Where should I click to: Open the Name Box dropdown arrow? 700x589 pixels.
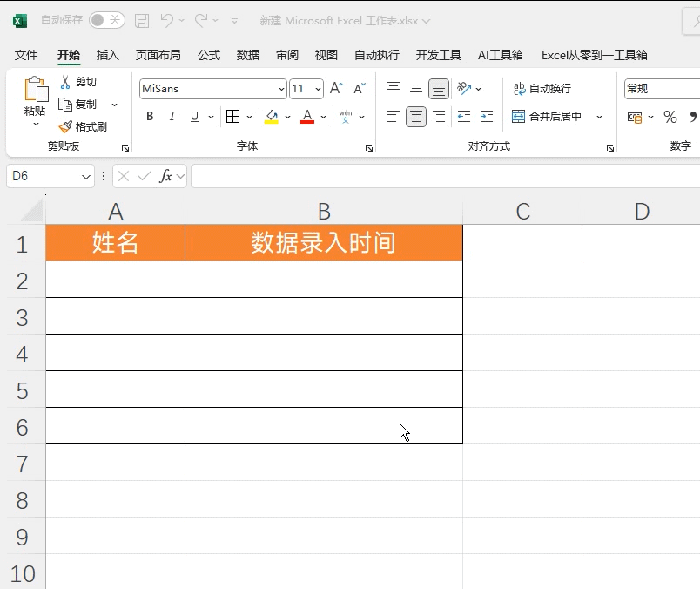click(x=86, y=176)
